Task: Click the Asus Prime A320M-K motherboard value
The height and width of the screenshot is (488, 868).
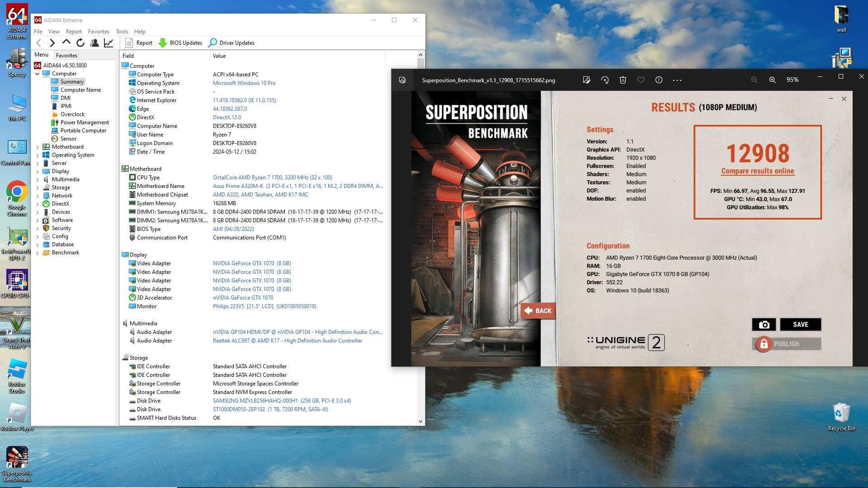Action: [x=298, y=186]
